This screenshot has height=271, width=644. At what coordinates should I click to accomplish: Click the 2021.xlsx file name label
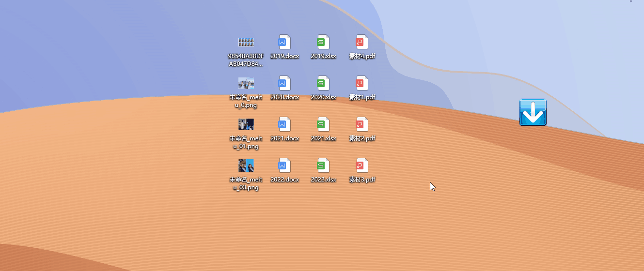click(323, 138)
